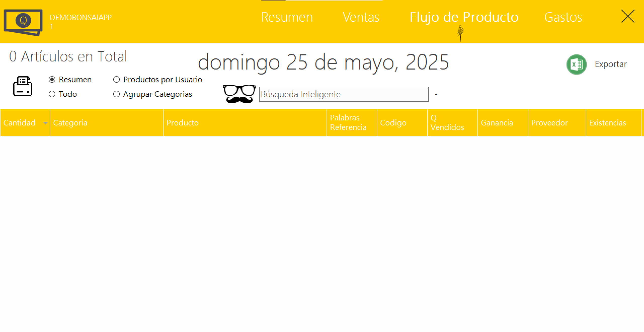
Task: Choose Agrupar Categorias radio button
Action: [116, 94]
